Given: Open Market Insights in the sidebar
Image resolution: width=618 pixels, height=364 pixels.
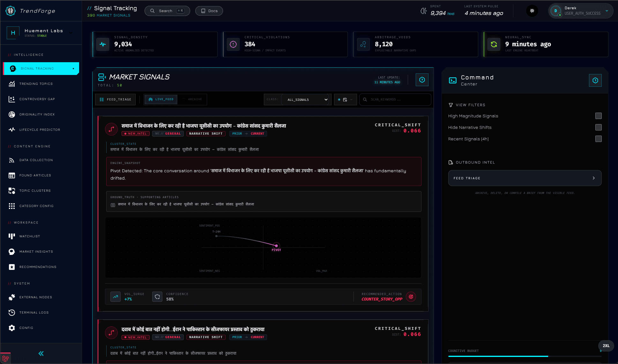Looking at the screenshot, I should (x=41, y=252).
